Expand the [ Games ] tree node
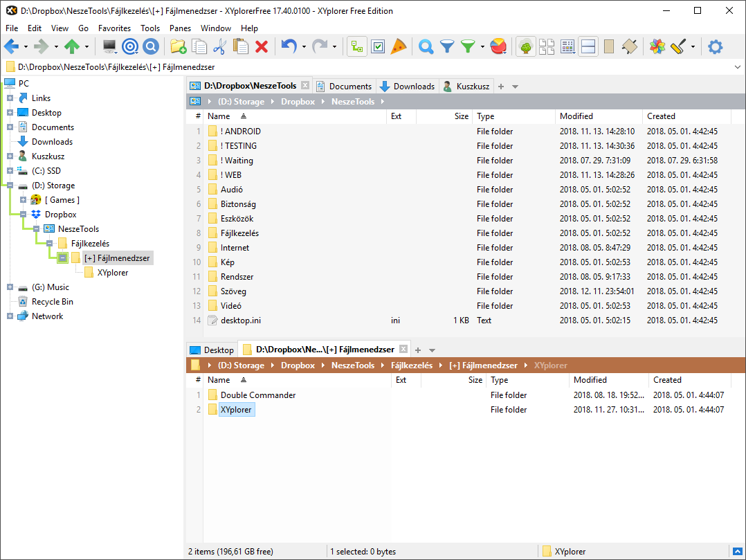Image resolution: width=746 pixels, height=560 pixels. tap(24, 200)
